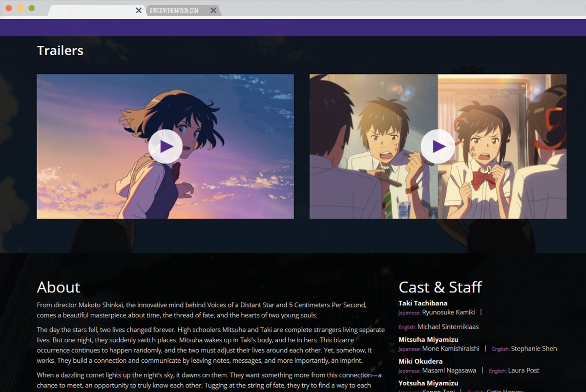Click voice actor Masami Nagasawa
The height and width of the screenshot is (392, 586).
click(x=449, y=371)
